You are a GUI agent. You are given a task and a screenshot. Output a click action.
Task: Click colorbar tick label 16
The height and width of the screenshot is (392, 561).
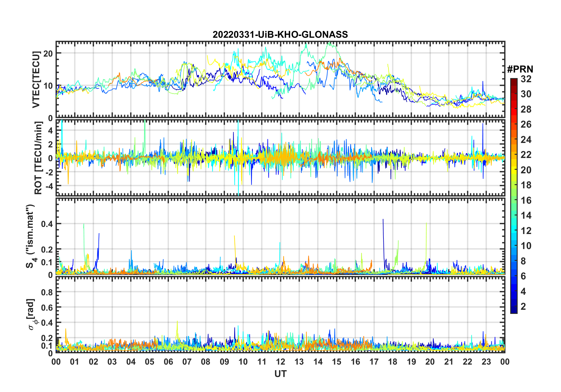coord(526,200)
